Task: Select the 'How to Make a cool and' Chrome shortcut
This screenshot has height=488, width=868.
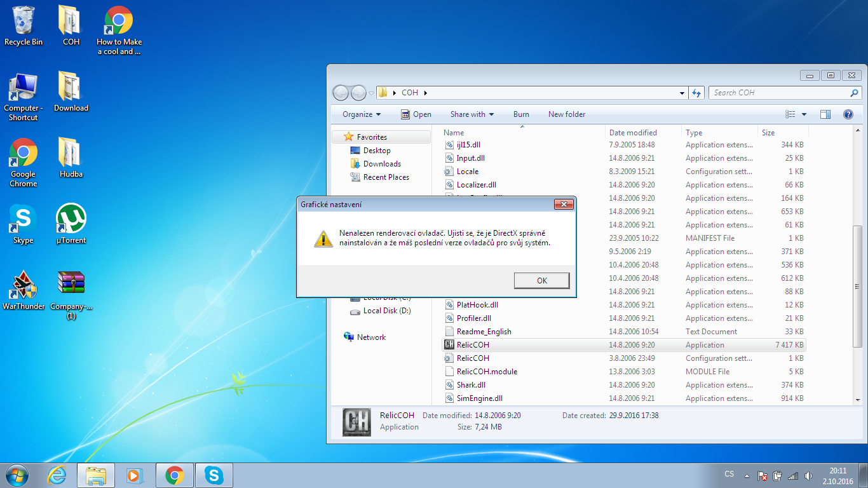Action: (119, 30)
